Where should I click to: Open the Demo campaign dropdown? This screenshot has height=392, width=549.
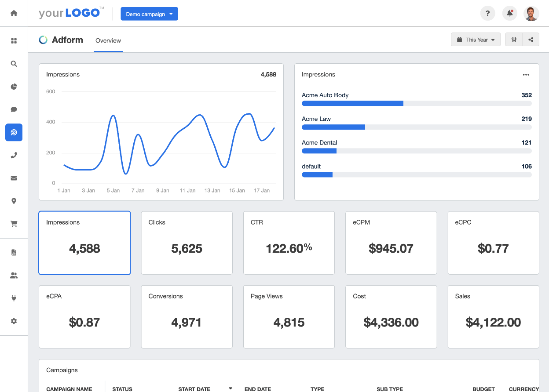[x=149, y=14]
